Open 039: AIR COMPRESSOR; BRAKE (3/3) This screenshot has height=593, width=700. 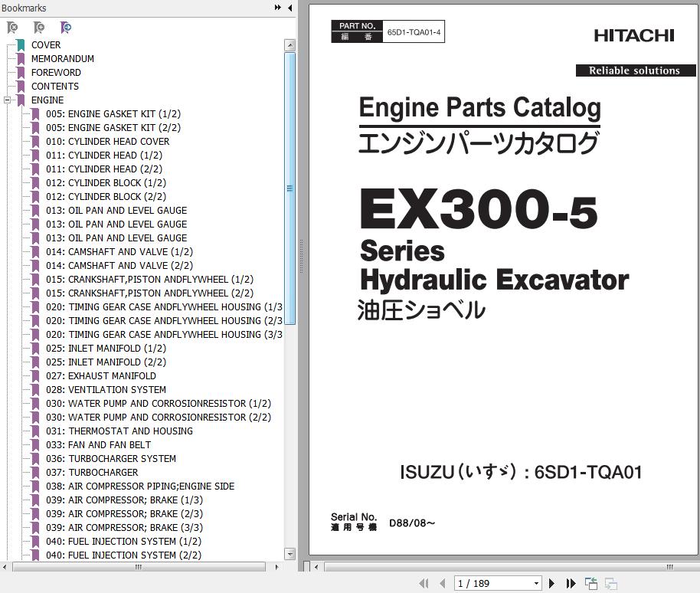(x=124, y=528)
